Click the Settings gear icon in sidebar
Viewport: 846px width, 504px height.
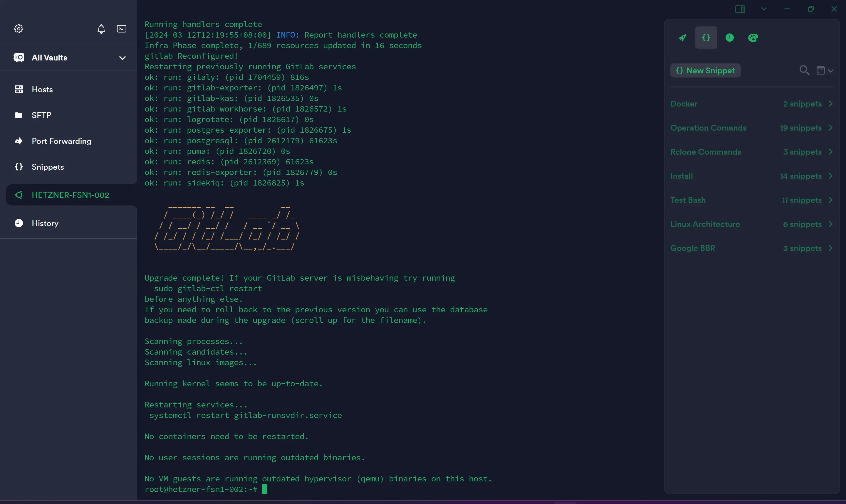click(x=18, y=29)
